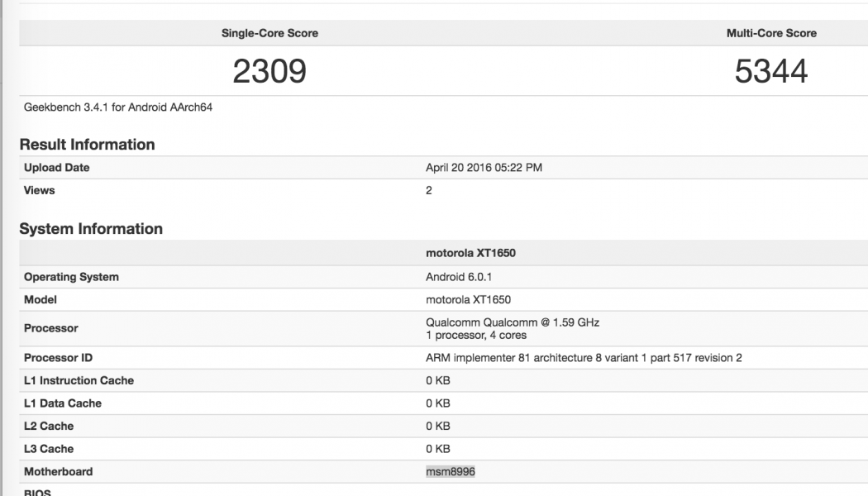Viewport: 868px width, 496px height.
Task: Click the 0 KB value for L2 Cache
Action: [437, 426]
